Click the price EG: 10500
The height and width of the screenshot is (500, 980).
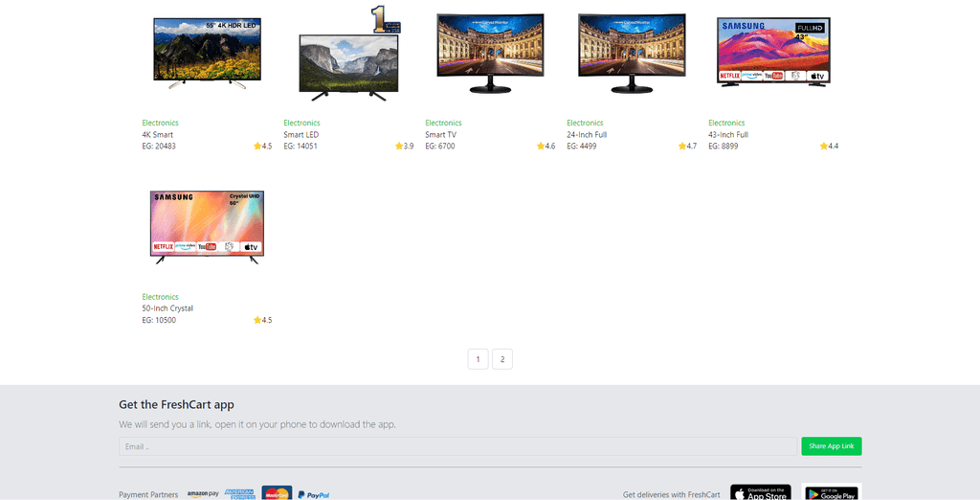(x=159, y=320)
